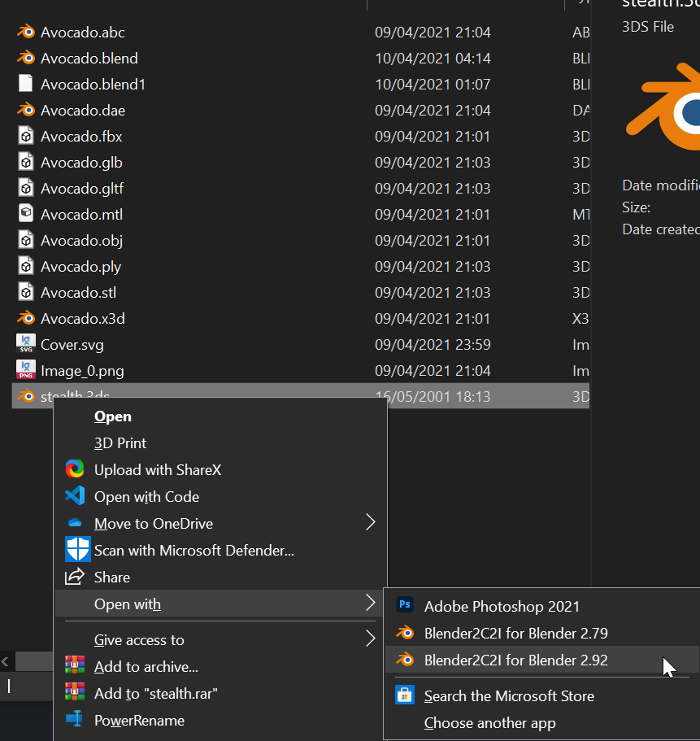Select the Avocado.dae file name

pyautogui.click(x=83, y=110)
